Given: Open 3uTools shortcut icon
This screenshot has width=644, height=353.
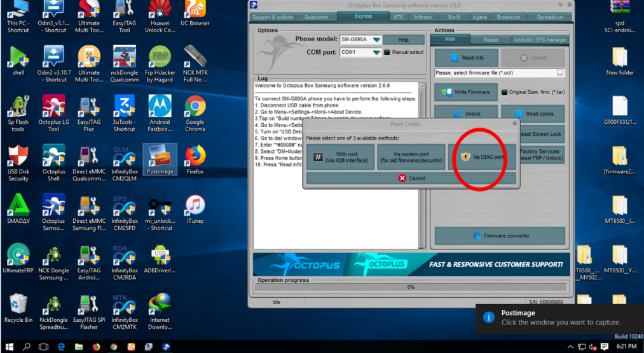Looking at the screenshot, I should (125, 114).
